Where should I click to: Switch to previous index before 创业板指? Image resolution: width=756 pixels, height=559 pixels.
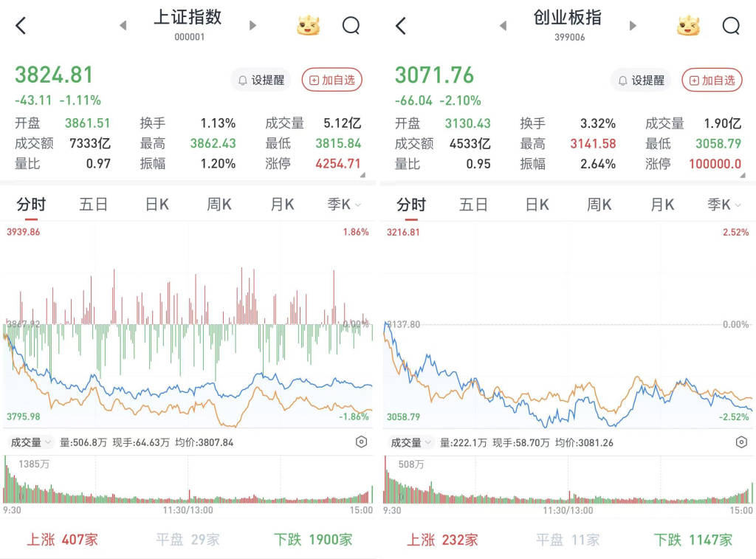tap(503, 26)
